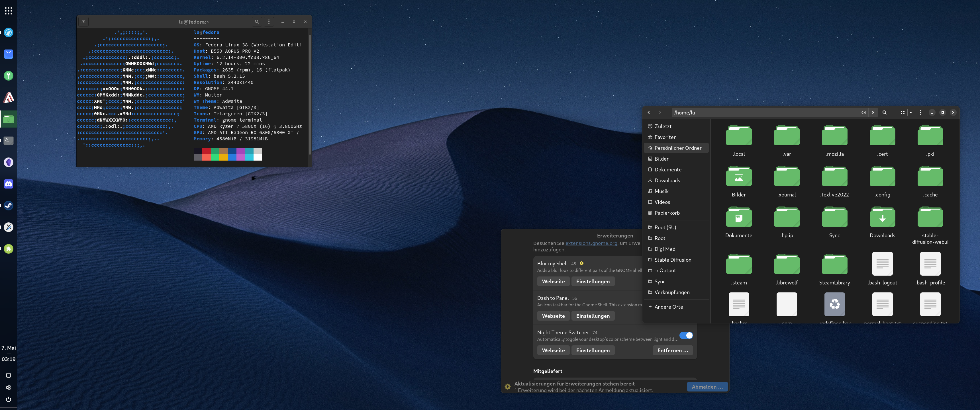
Task: Open the app grid launcher in the dock
Action: pyautogui.click(x=8, y=11)
